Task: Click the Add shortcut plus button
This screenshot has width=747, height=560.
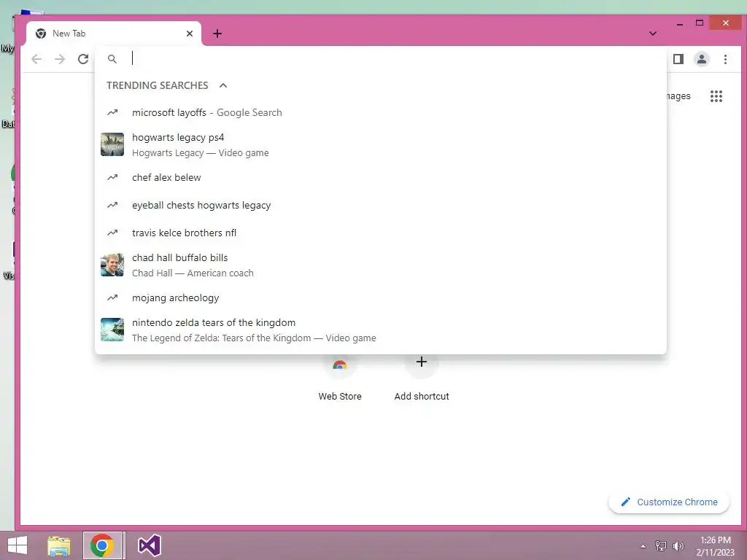Action: pos(422,362)
